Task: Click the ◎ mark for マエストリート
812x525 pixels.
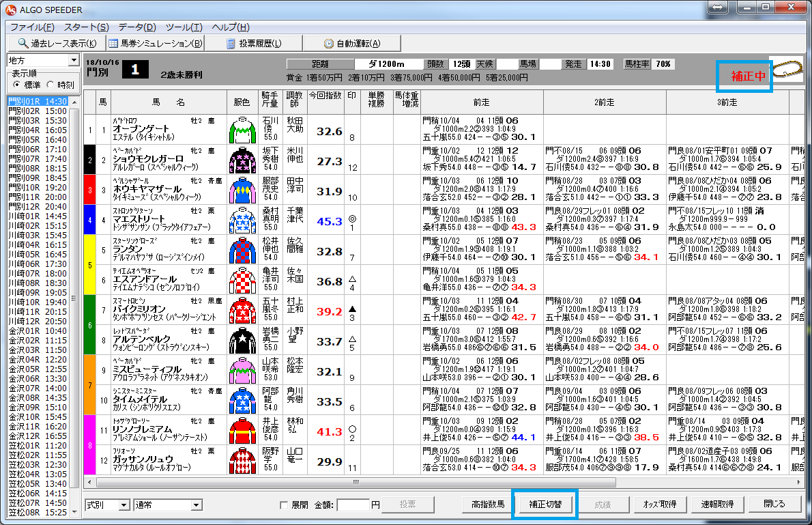Action: (352, 218)
